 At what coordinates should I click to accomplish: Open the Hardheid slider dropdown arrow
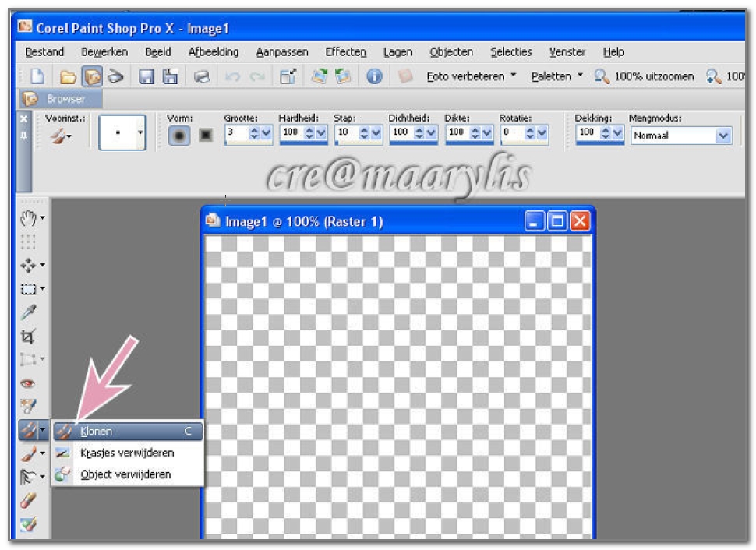pos(322,133)
